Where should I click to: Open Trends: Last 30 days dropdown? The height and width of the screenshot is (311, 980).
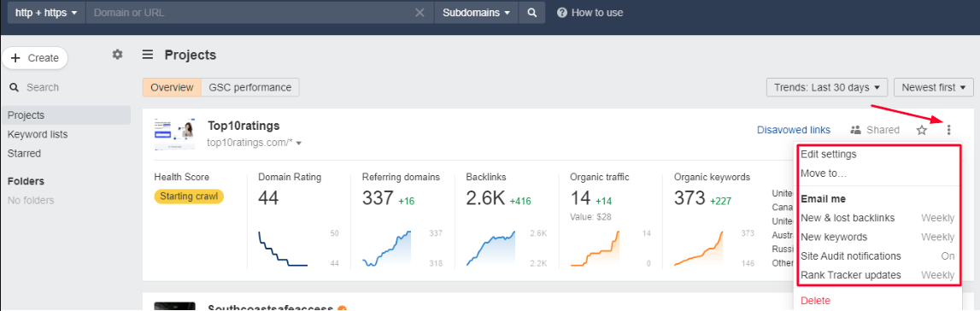coord(828,87)
